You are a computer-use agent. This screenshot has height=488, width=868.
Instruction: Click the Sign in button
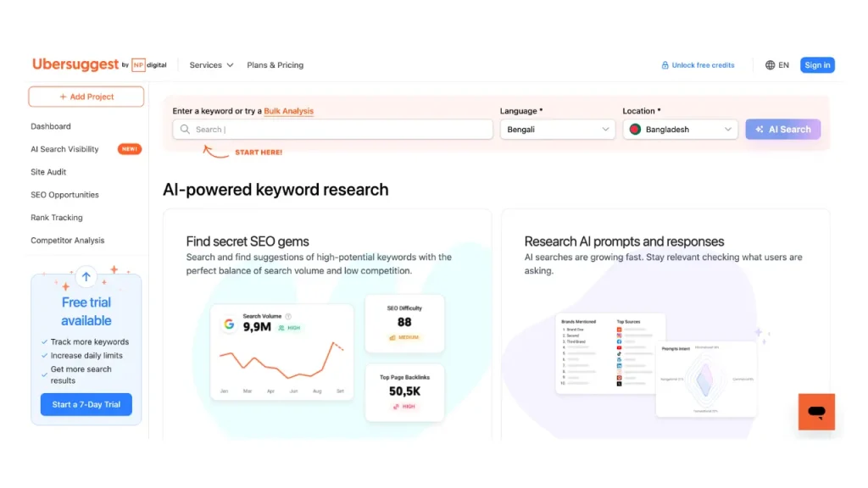pos(817,64)
